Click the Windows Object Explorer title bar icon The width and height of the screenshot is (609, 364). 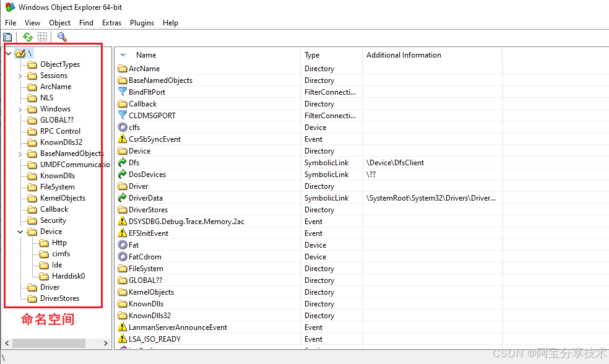coord(10,7)
